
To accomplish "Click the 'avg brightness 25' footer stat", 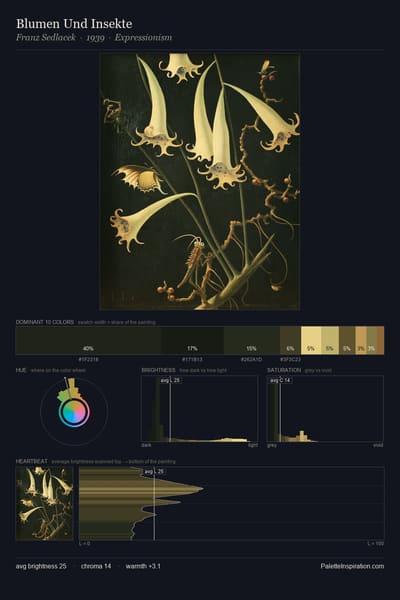I will click(x=41, y=566).
